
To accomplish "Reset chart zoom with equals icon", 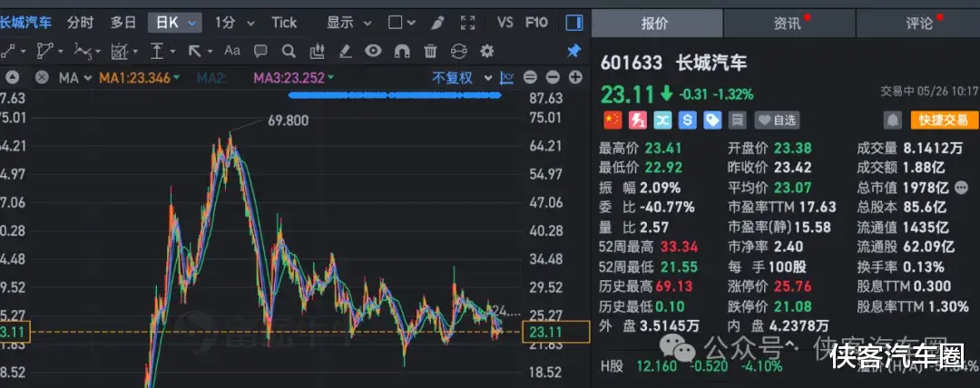I will 530,77.
